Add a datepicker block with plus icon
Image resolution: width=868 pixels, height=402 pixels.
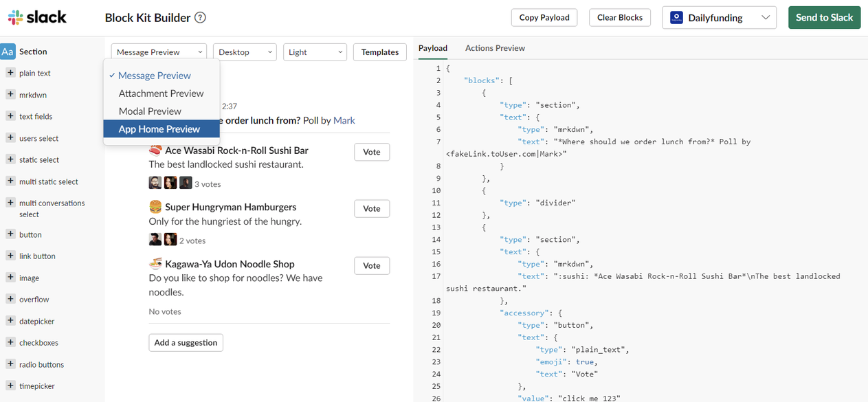pos(10,321)
